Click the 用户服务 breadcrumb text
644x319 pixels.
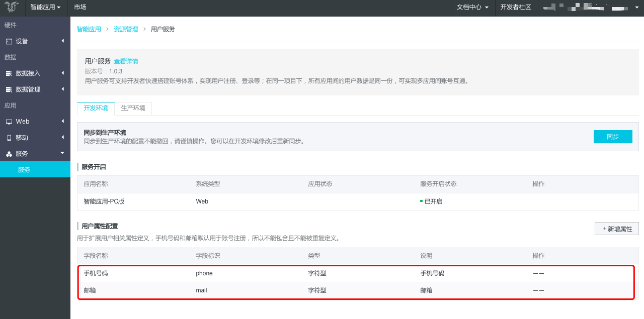(x=163, y=29)
